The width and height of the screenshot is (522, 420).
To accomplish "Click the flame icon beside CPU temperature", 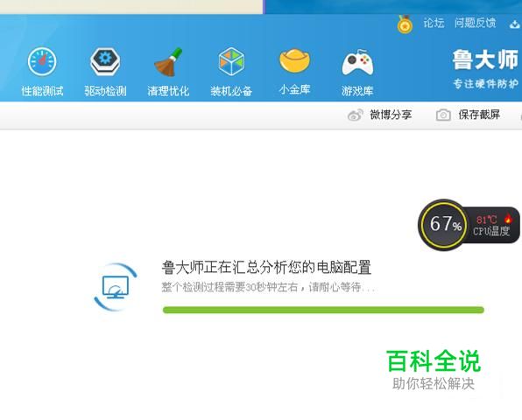I will tap(508, 219).
